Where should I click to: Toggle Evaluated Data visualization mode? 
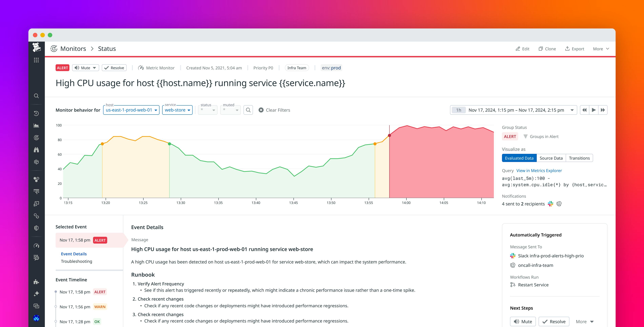click(x=519, y=158)
